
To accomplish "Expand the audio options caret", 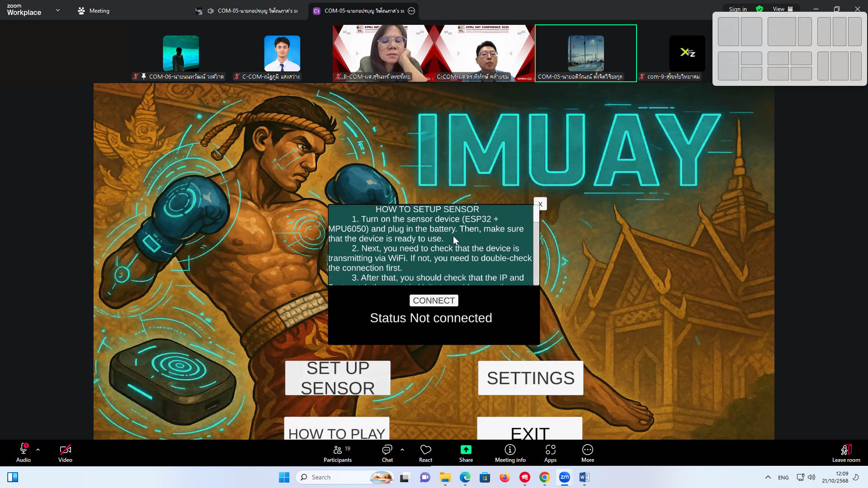I will point(38,450).
